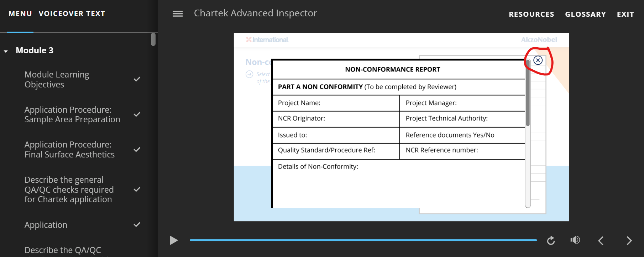This screenshot has height=257, width=644.
Task: Open Describe the general QA/QC checks lesson
Action: [69, 189]
